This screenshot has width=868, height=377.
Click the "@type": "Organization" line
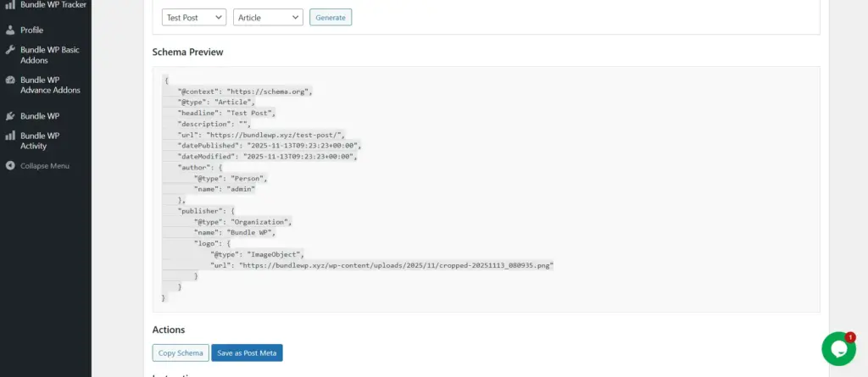click(243, 222)
